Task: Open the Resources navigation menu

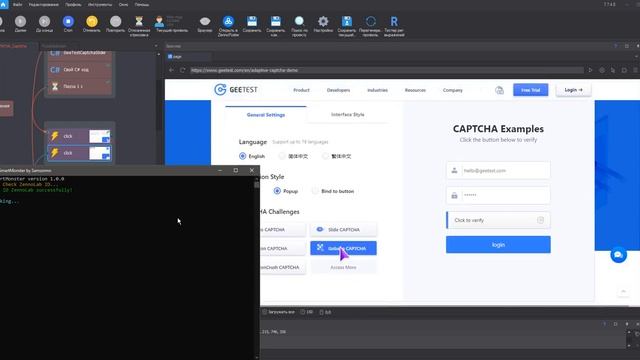Action: 415,90
